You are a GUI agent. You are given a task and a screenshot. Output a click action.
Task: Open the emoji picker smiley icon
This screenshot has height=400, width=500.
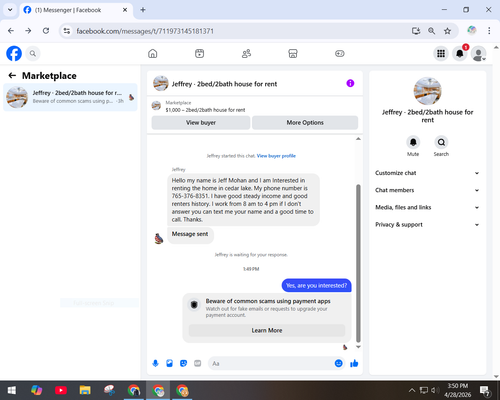pyautogui.click(x=338, y=363)
